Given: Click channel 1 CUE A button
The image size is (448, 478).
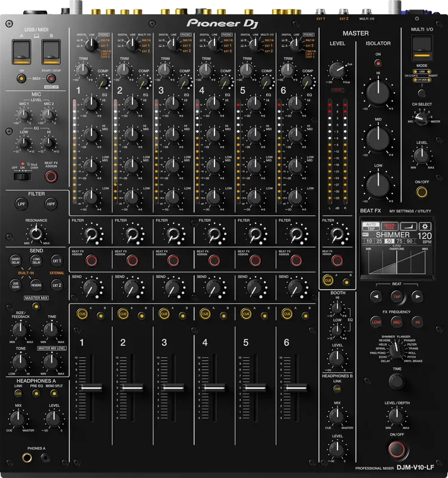Looking at the screenshot, I should [x=82, y=314].
